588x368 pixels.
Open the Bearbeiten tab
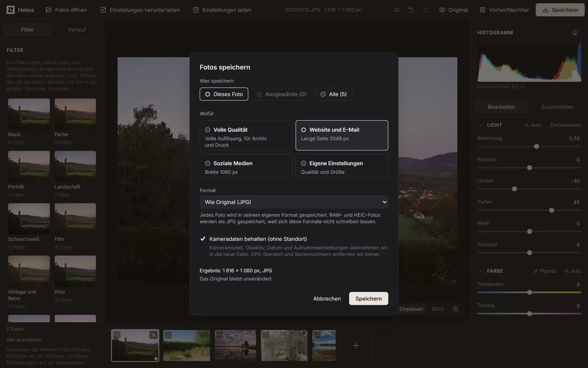click(501, 107)
